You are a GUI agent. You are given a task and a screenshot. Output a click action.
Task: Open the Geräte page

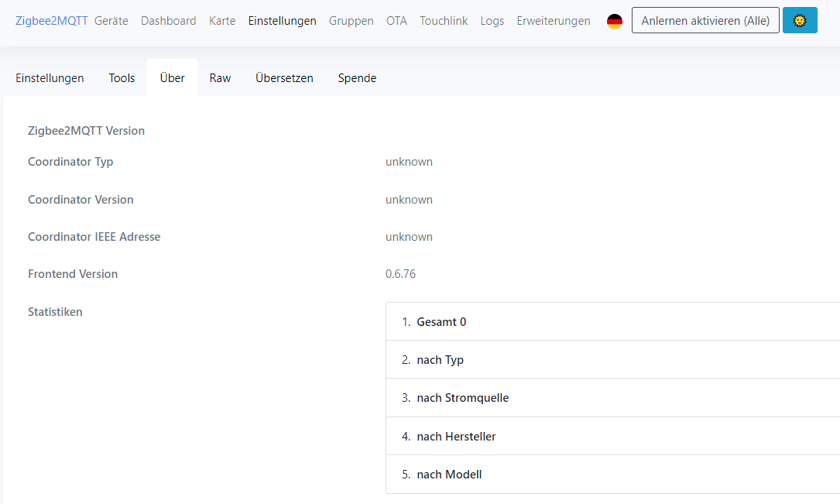111,21
